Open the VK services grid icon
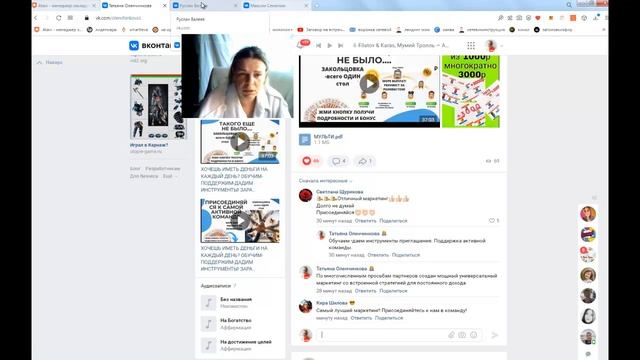640x360 pixels. tap(471, 45)
